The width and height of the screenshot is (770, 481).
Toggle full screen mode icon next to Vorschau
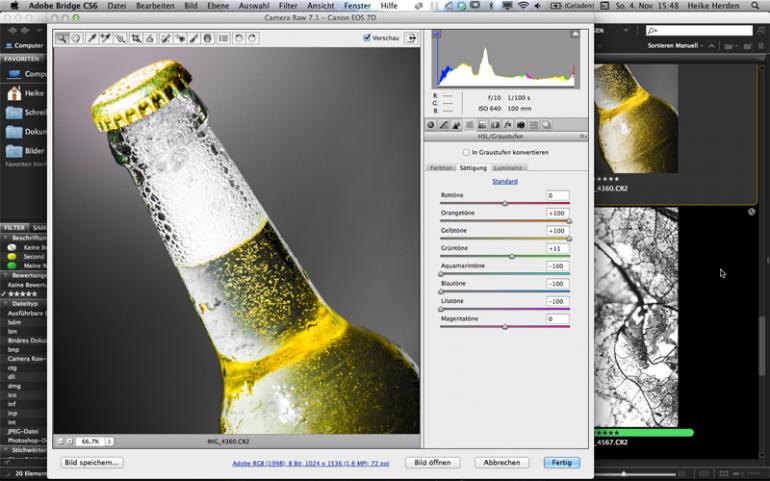pos(410,38)
